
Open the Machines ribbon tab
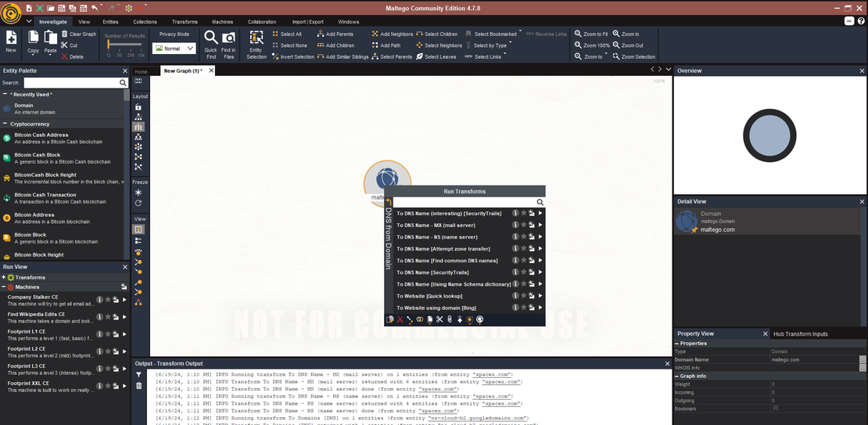tap(223, 22)
